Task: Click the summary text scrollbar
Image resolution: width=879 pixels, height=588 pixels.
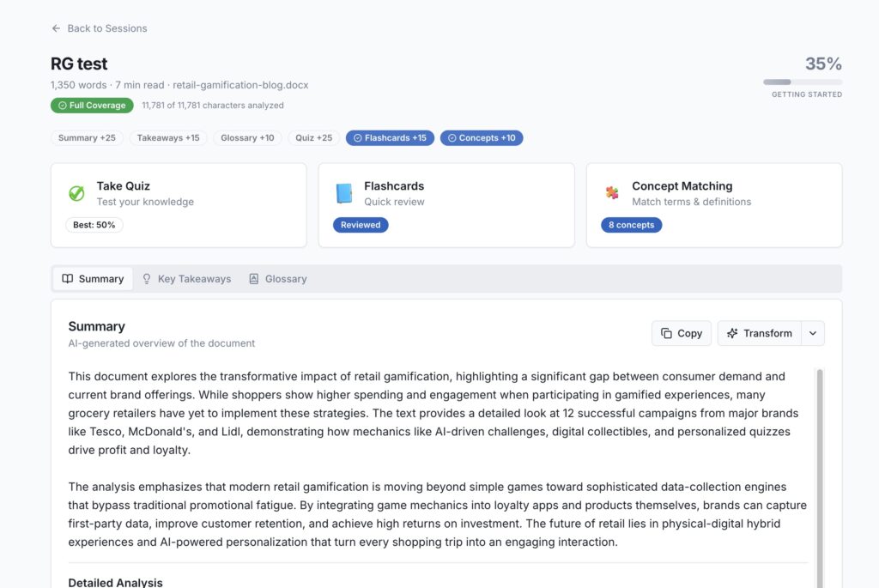Action: (x=819, y=472)
